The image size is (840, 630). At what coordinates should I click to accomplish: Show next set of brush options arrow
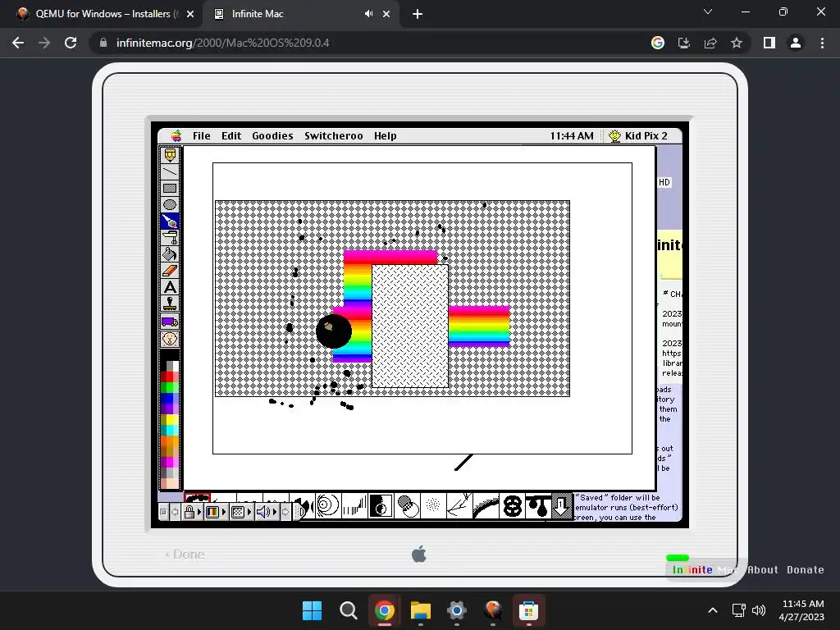(x=562, y=505)
